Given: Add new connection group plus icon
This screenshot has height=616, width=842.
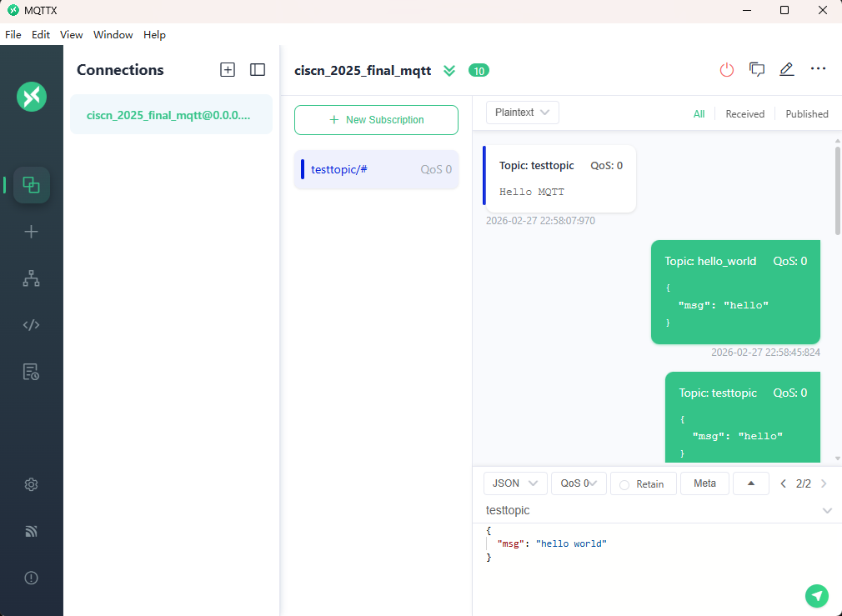Looking at the screenshot, I should tap(228, 70).
